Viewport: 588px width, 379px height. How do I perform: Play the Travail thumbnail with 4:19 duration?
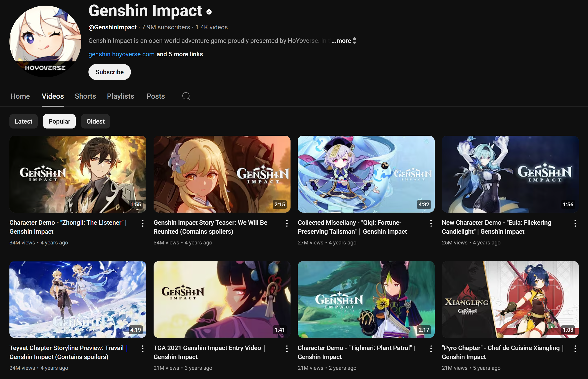coord(78,300)
